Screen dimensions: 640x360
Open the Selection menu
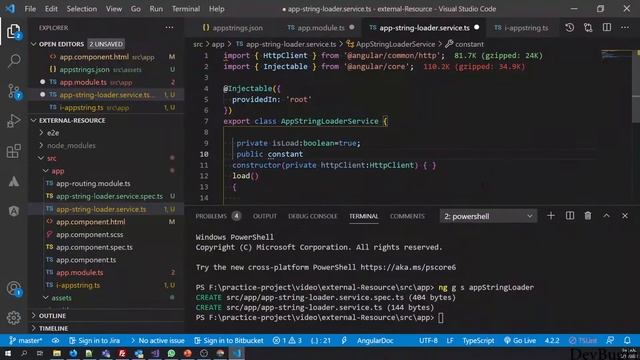click(x=82, y=9)
